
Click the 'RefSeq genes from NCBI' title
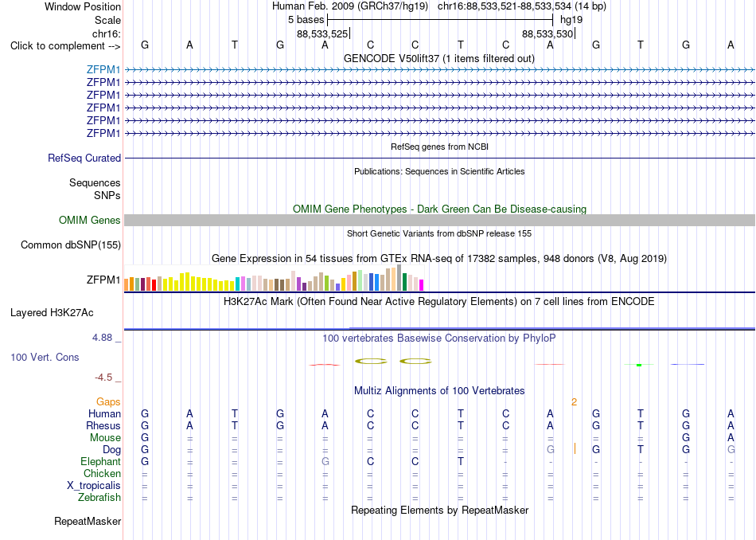click(x=439, y=147)
